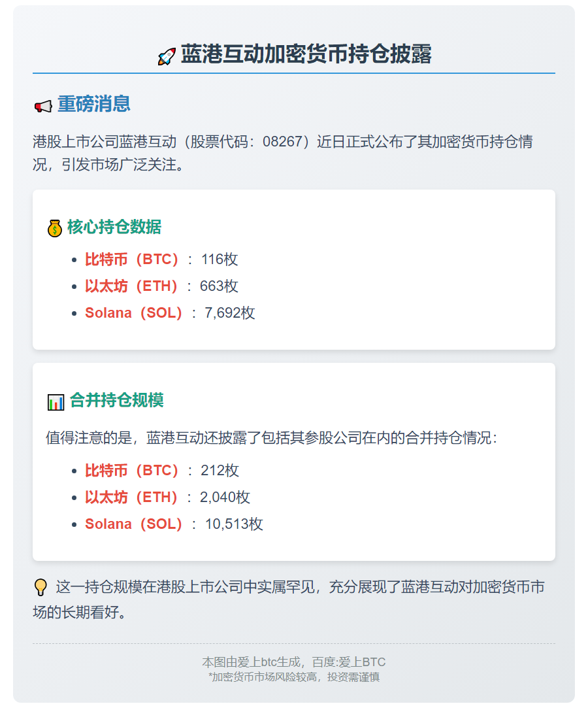Select the Solana（SOL）7,692枚 list entry

(169, 313)
